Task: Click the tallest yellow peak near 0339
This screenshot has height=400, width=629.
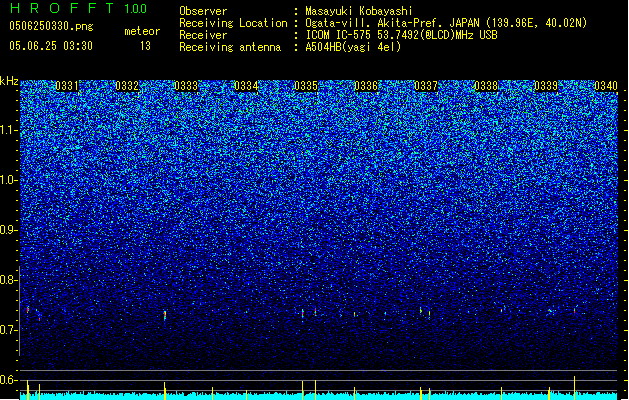Action: pos(574,387)
